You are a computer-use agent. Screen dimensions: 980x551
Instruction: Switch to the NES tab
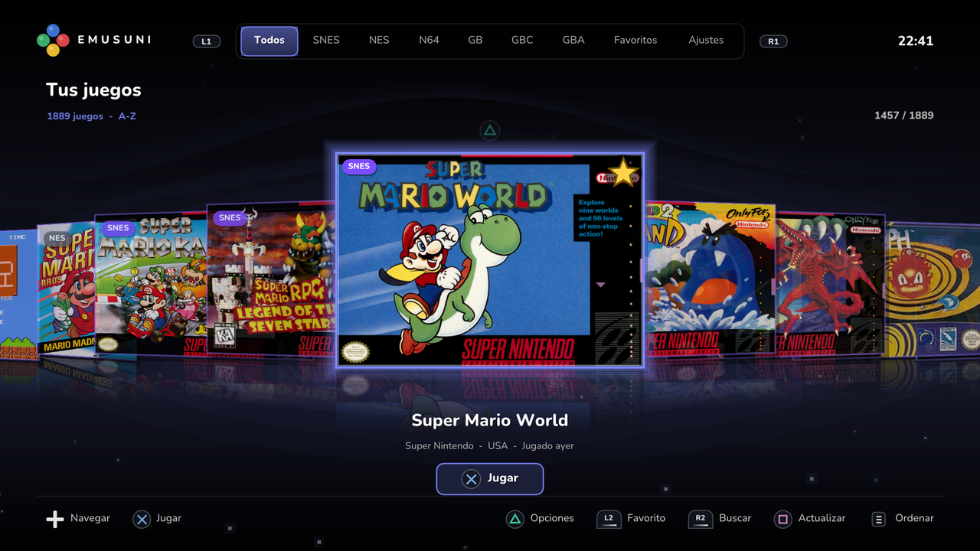pyautogui.click(x=379, y=41)
